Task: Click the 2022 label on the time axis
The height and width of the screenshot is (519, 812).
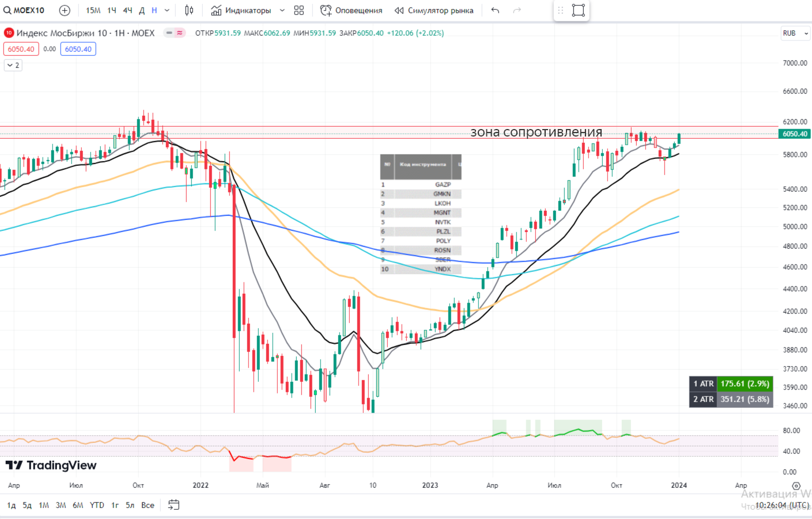Action: point(201,486)
